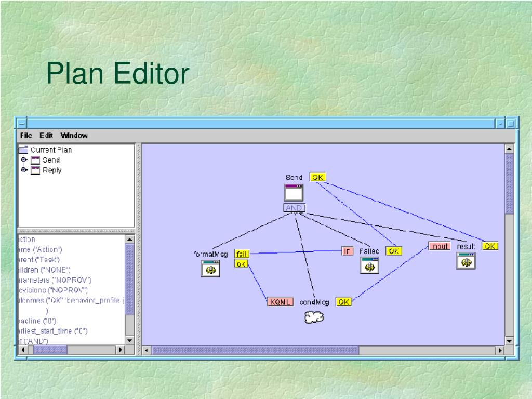532x399 pixels.
Task: Select the deadline ("0") property line
Action: coord(37,321)
